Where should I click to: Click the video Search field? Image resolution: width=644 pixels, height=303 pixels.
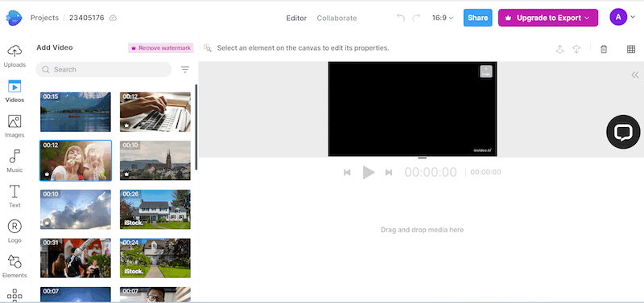click(104, 70)
